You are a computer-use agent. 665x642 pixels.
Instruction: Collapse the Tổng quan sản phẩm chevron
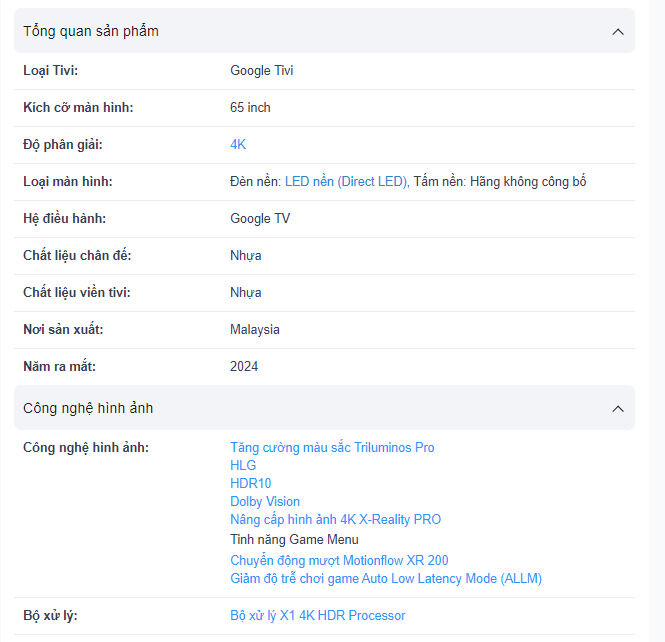617,32
